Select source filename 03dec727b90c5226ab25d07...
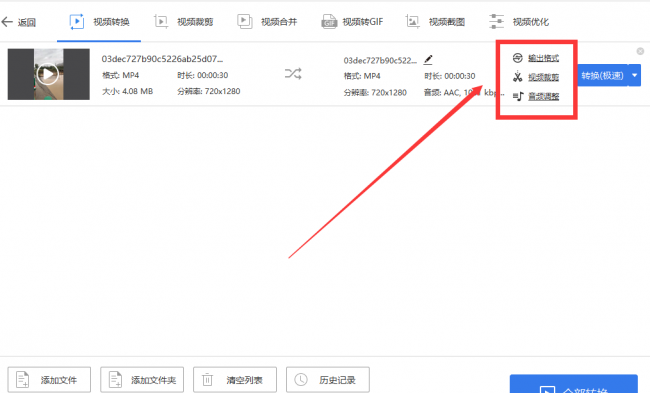The width and height of the screenshot is (650, 393). pyautogui.click(x=162, y=59)
